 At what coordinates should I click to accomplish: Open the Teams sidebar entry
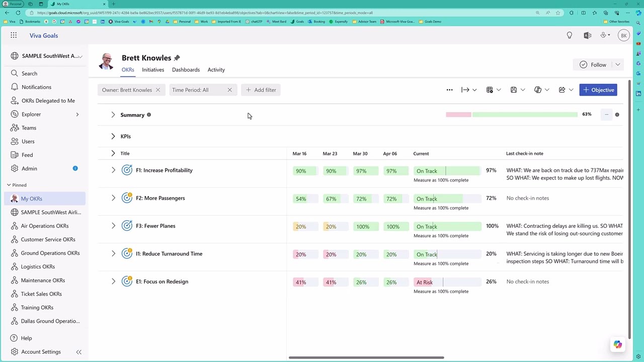tap(29, 128)
